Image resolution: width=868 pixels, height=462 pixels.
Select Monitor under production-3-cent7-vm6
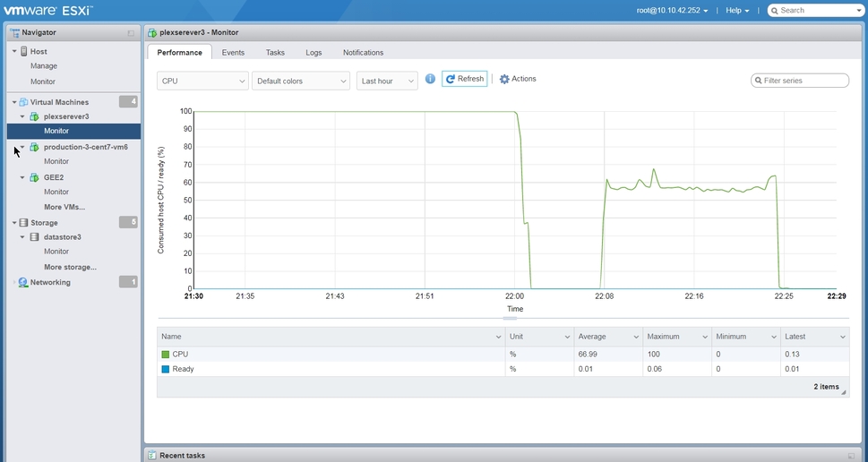[56, 161]
